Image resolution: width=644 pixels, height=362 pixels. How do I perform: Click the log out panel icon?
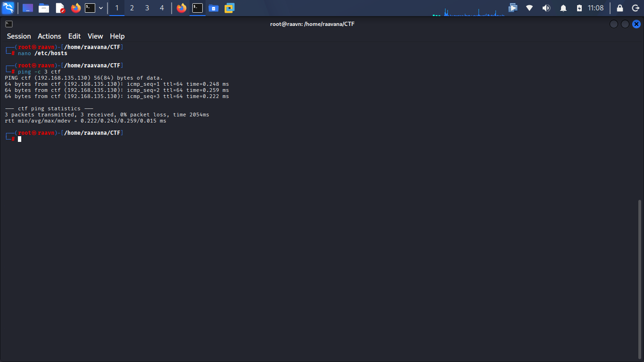(x=636, y=8)
